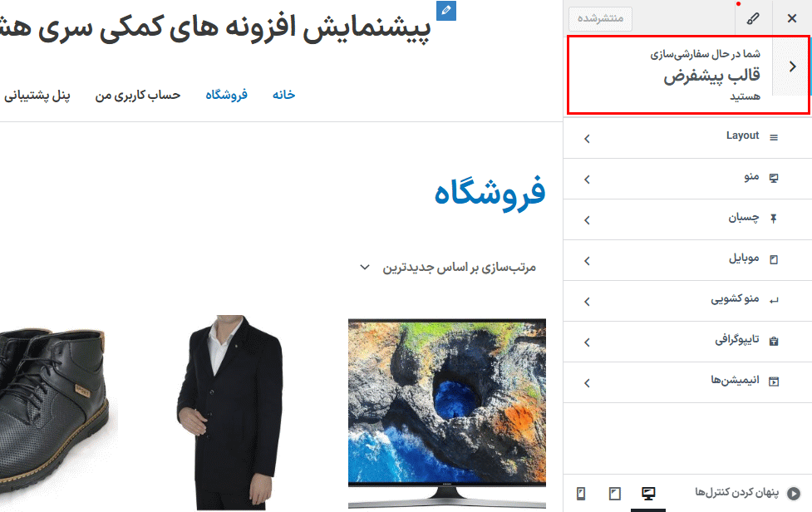This screenshot has width=812, height=512.
Task: Switch preview to tablet view
Action: tap(615, 494)
